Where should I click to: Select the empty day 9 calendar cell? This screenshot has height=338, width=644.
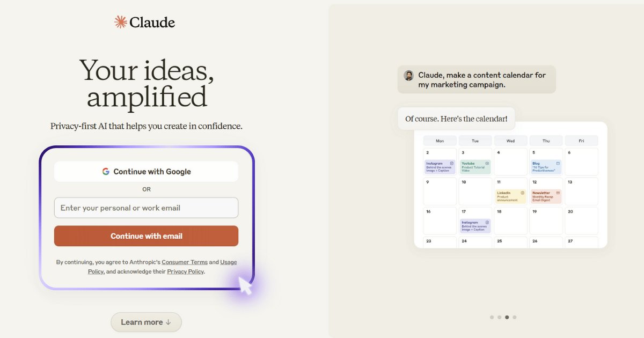point(440,191)
